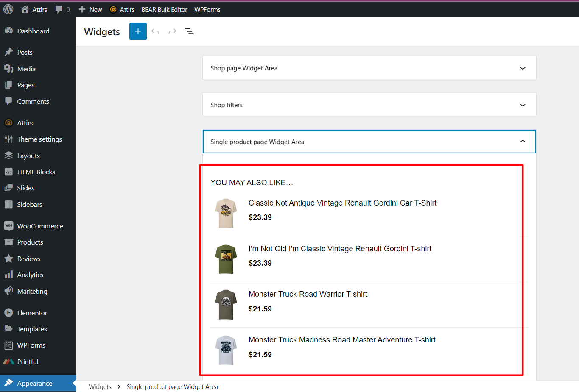Collapse Single product page Widget Area chevron
This screenshot has width=579, height=392.
click(x=523, y=142)
